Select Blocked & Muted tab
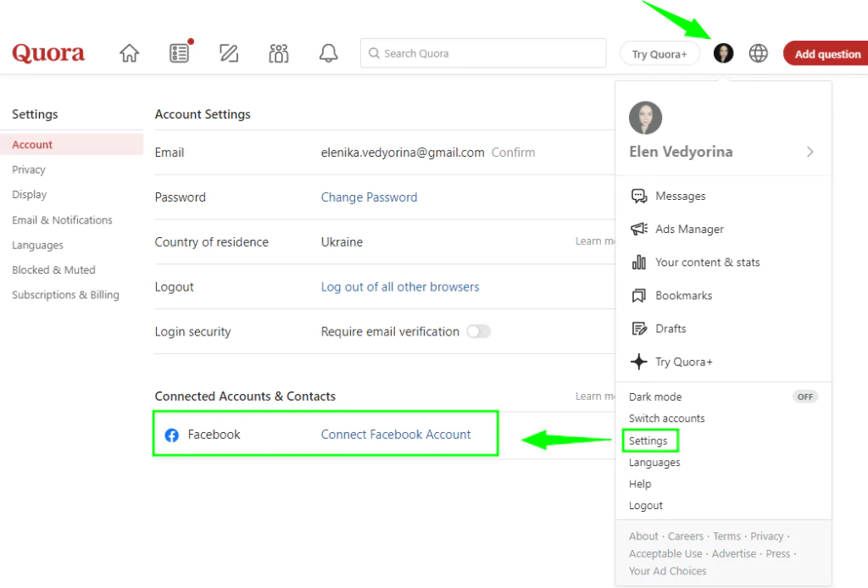Screen dimensions: 868x588 (x=53, y=270)
